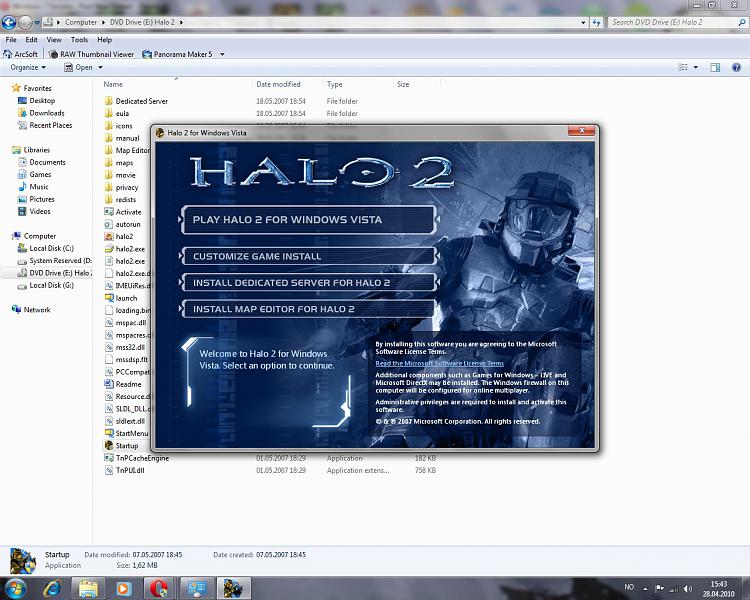
Task: Click the ArcSoft toolbar icon
Action: click(x=21, y=54)
